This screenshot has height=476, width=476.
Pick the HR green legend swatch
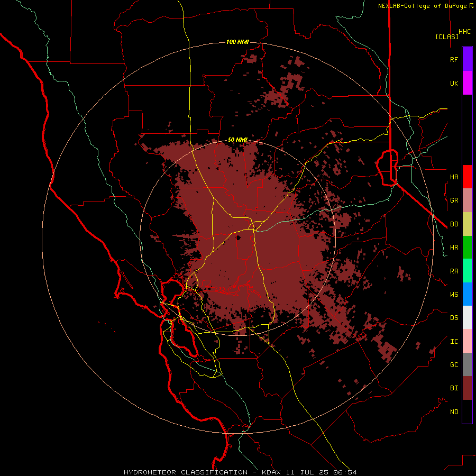pos(467,248)
